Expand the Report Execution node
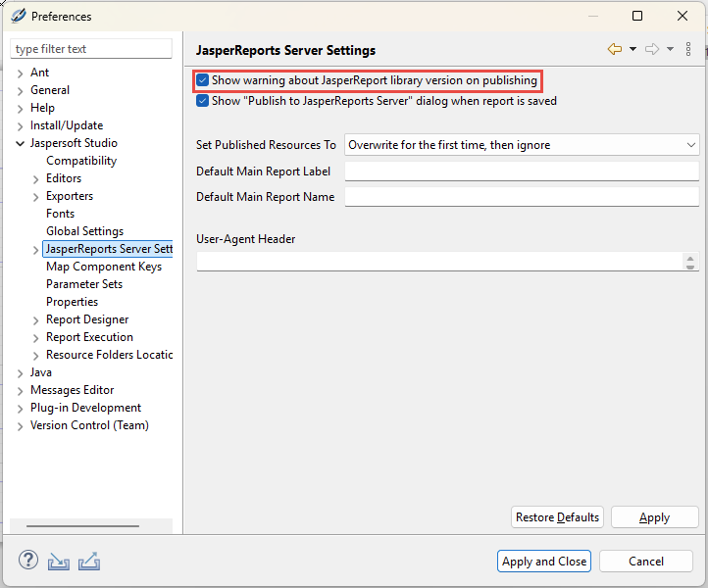 pos(35,338)
